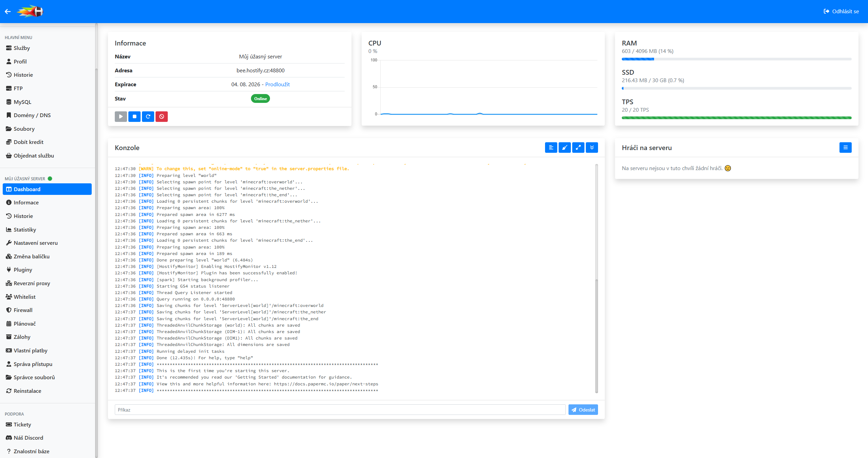Open the player list menu icon

click(x=846, y=148)
